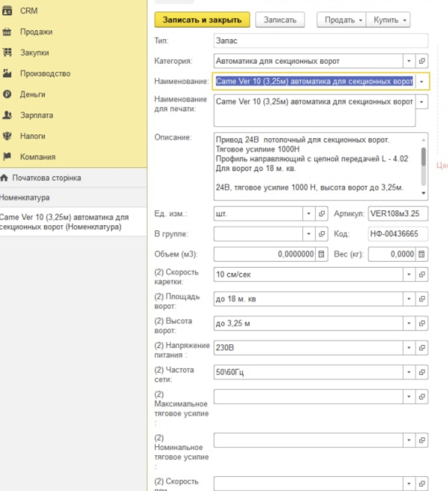Click into the Наименование для печати text field
This screenshot has width=448, height=491.
pyautogui.click(x=315, y=111)
